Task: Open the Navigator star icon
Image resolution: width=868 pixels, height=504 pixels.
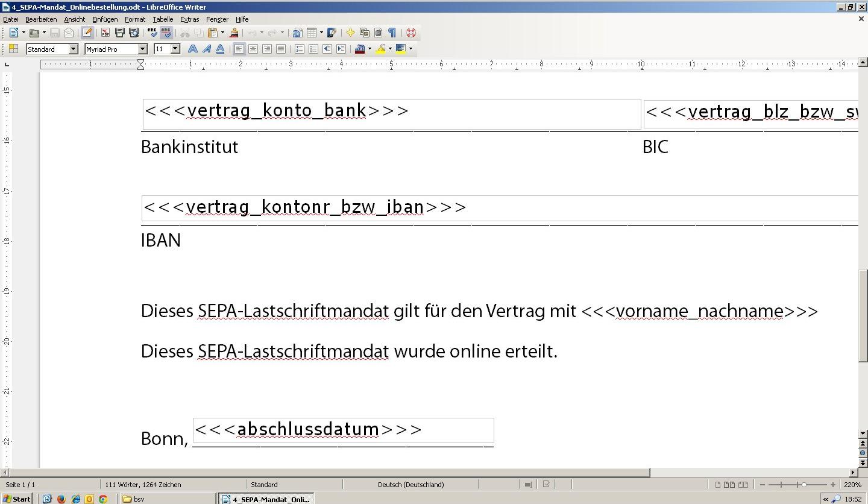Action: tap(350, 33)
